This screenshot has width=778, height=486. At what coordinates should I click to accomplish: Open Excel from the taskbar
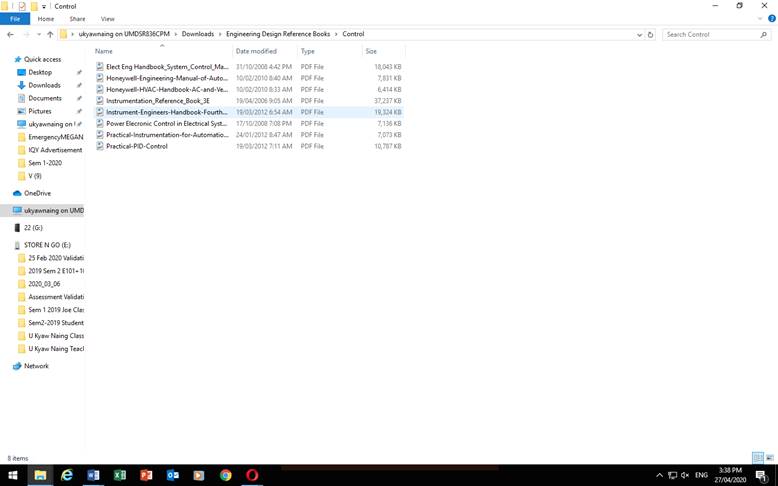click(120, 475)
